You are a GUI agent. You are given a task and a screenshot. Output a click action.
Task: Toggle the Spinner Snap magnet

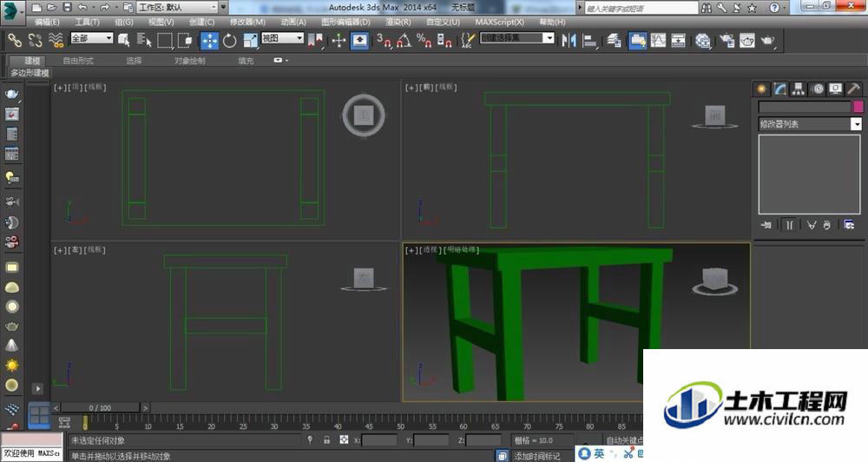[444, 40]
